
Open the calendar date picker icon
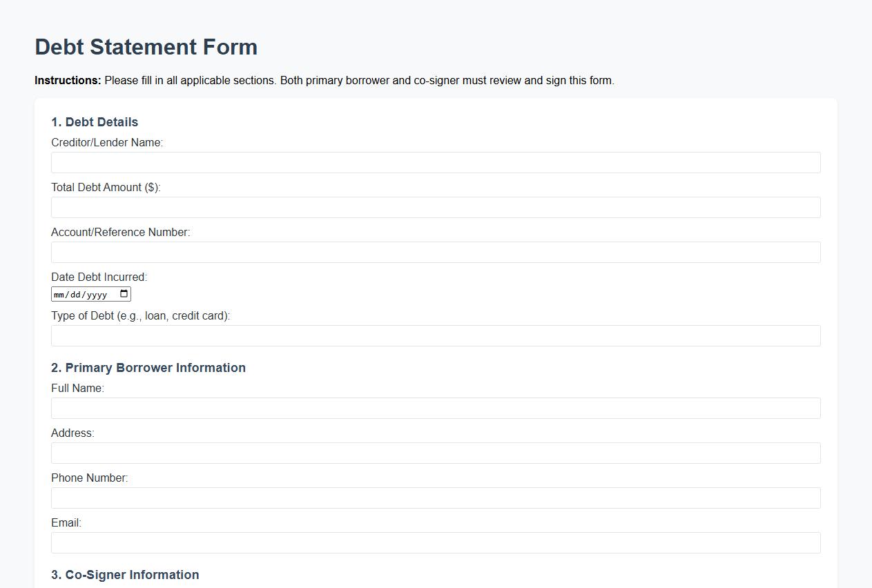pyautogui.click(x=124, y=293)
